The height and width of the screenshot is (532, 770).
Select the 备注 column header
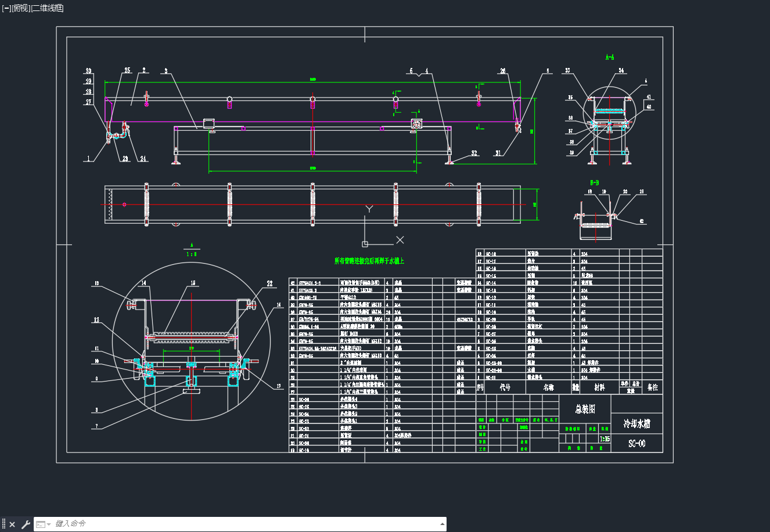pos(653,387)
